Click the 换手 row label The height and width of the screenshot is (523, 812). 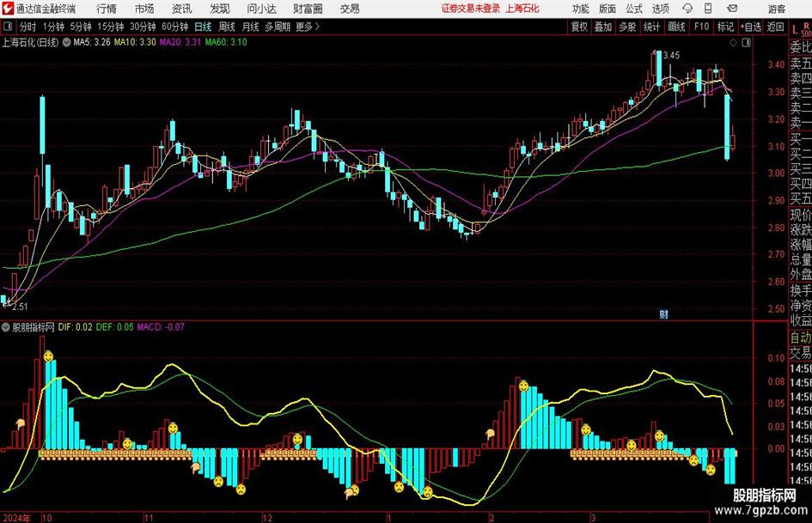coord(801,290)
